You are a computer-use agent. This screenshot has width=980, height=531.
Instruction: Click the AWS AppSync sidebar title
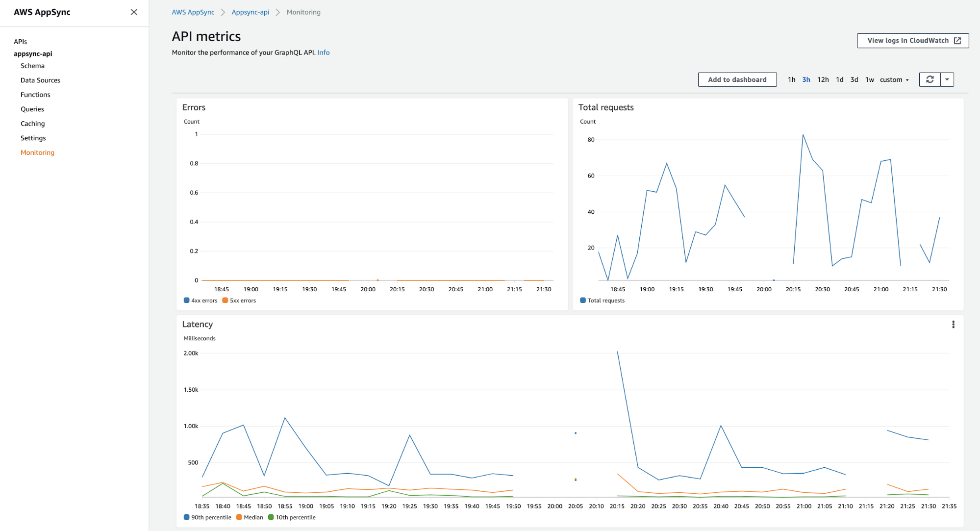pyautogui.click(x=42, y=12)
